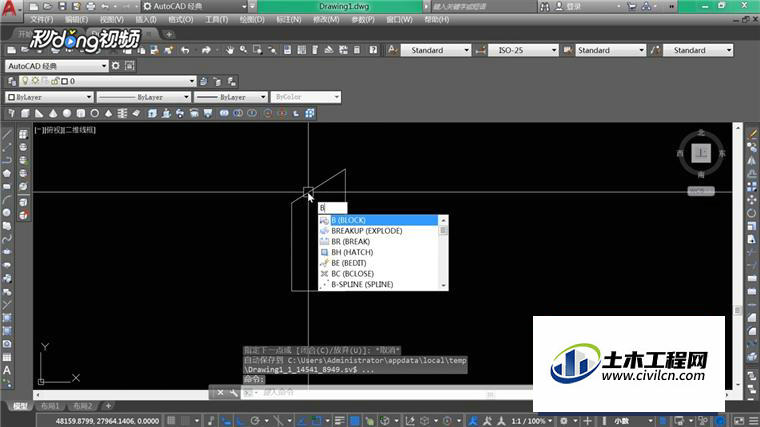Choose B (BLOCK) from autocomplete list
This screenshot has height=427, width=760.
point(379,220)
